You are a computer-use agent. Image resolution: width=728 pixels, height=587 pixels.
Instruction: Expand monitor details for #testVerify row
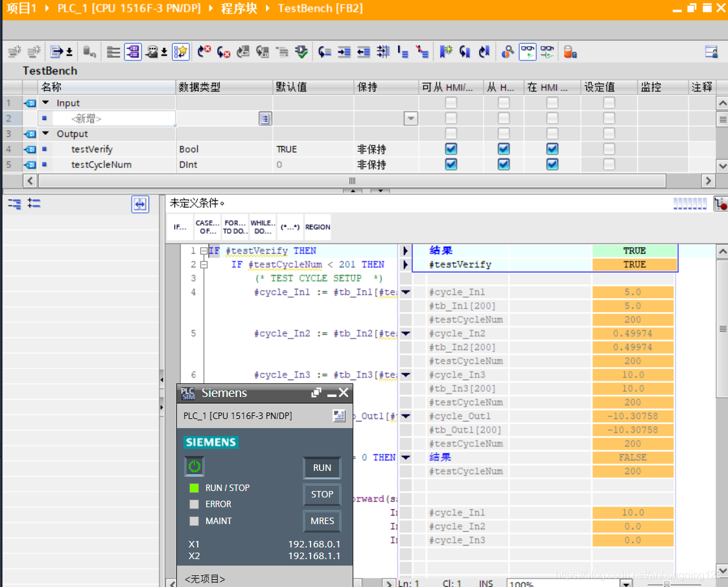click(405, 265)
